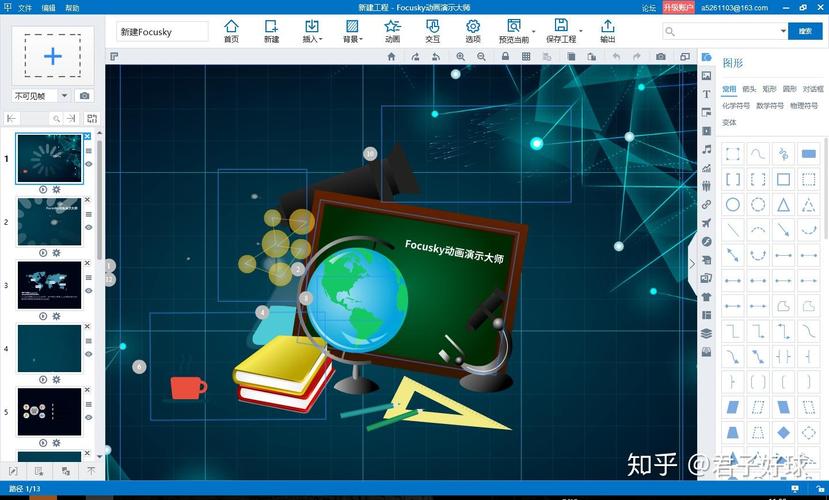The width and height of the screenshot is (829, 500).
Task: Select the layers stack icon in sidebar
Action: click(x=706, y=334)
